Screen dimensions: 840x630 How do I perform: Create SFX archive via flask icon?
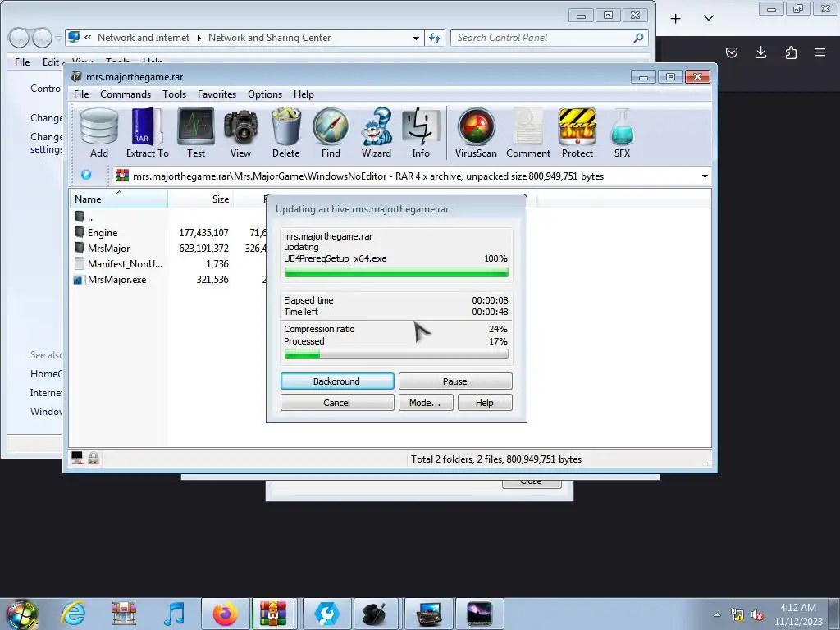point(622,133)
